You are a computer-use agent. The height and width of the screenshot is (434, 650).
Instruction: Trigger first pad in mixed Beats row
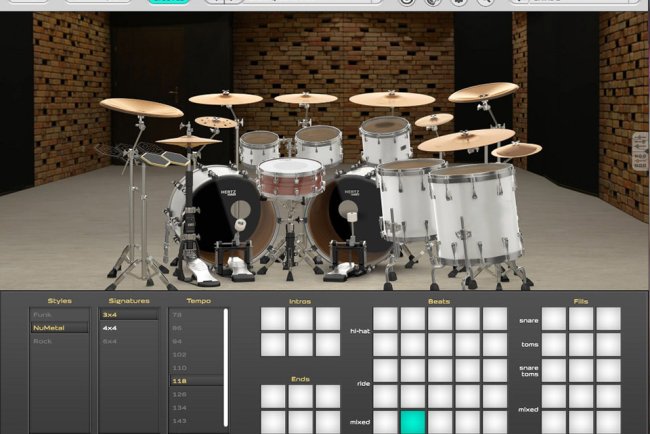[385, 422]
